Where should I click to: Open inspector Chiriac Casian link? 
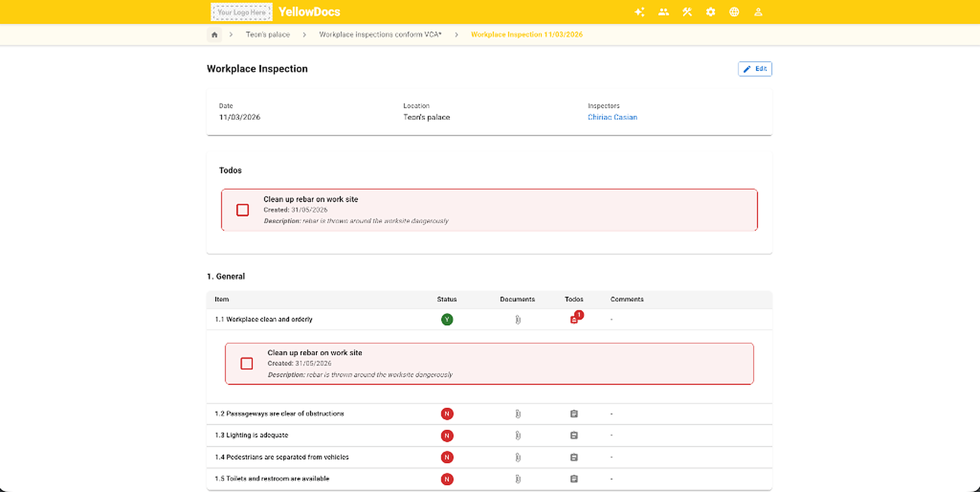tap(612, 117)
